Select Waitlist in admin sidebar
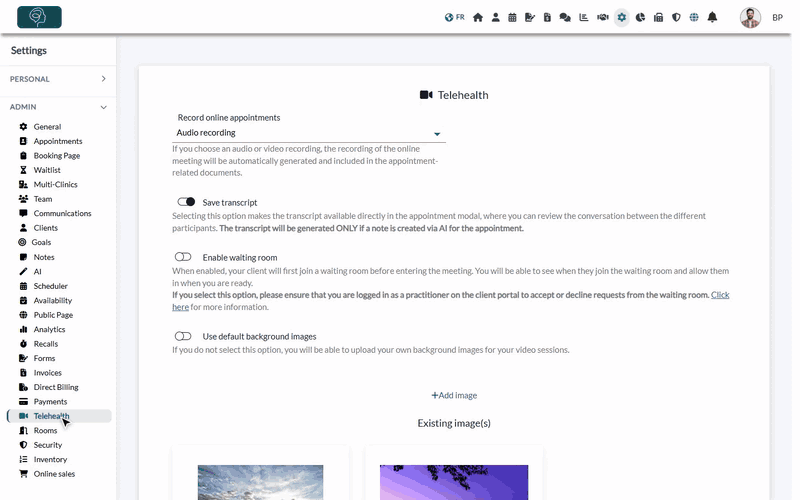The height and width of the screenshot is (500, 800). click(47, 170)
